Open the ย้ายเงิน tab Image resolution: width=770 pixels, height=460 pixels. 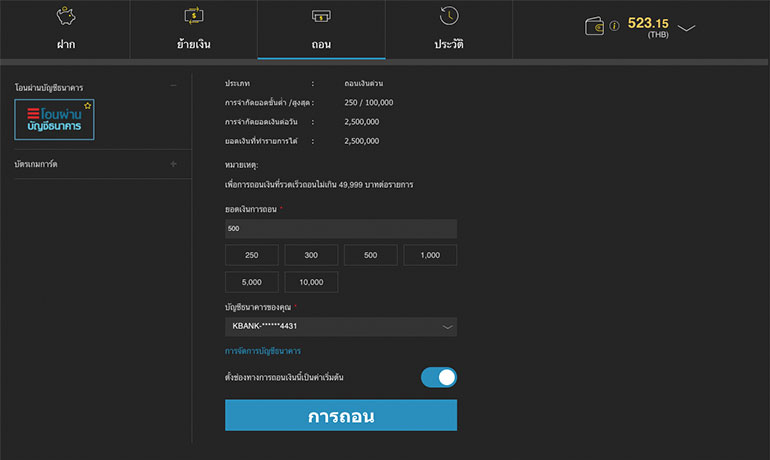pos(194,29)
